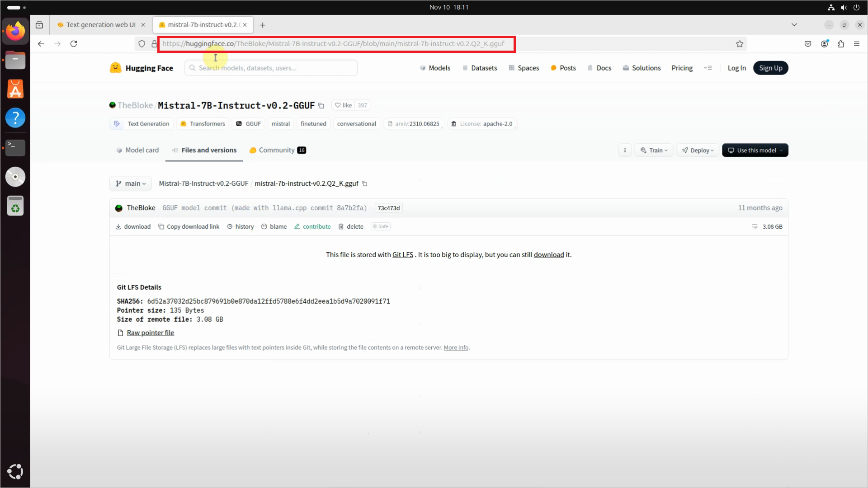The height and width of the screenshot is (488, 868).
Task: Expand the main branch dropdown
Action: coord(131,183)
